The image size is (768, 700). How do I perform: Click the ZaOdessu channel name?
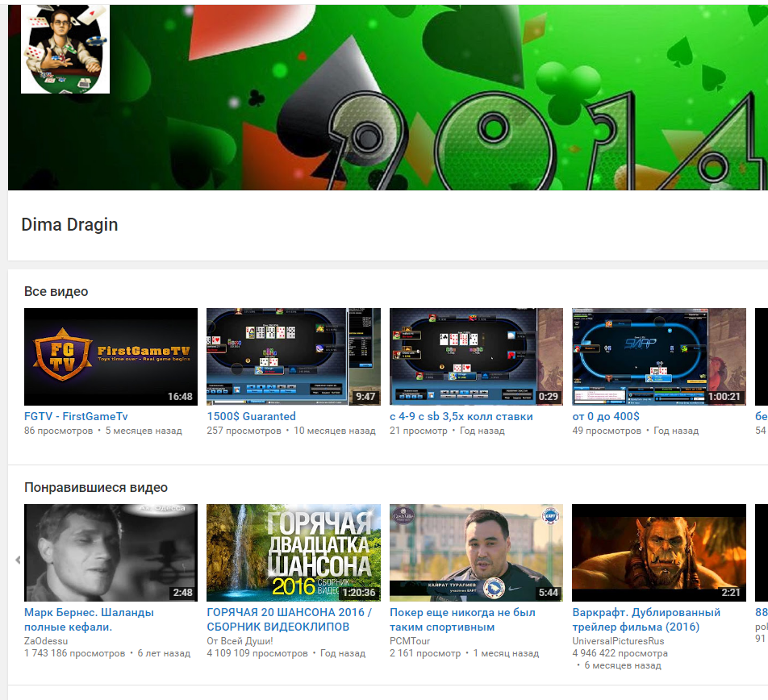(x=46, y=641)
